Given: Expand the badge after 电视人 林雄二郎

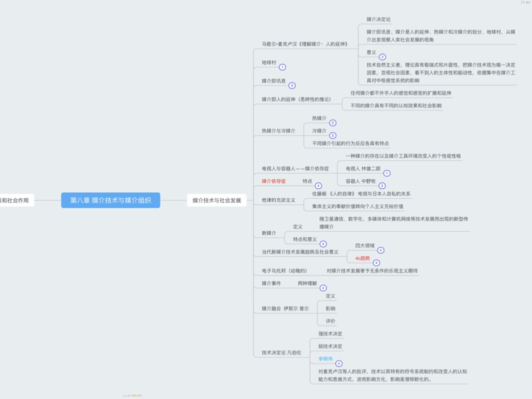Looking at the screenshot, I should coord(387,173).
